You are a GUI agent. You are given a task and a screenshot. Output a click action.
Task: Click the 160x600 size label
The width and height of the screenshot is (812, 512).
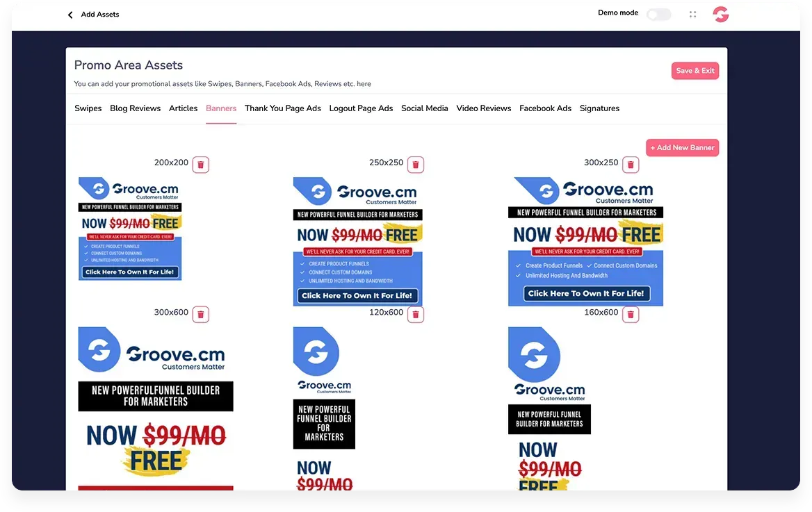point(601,312)
